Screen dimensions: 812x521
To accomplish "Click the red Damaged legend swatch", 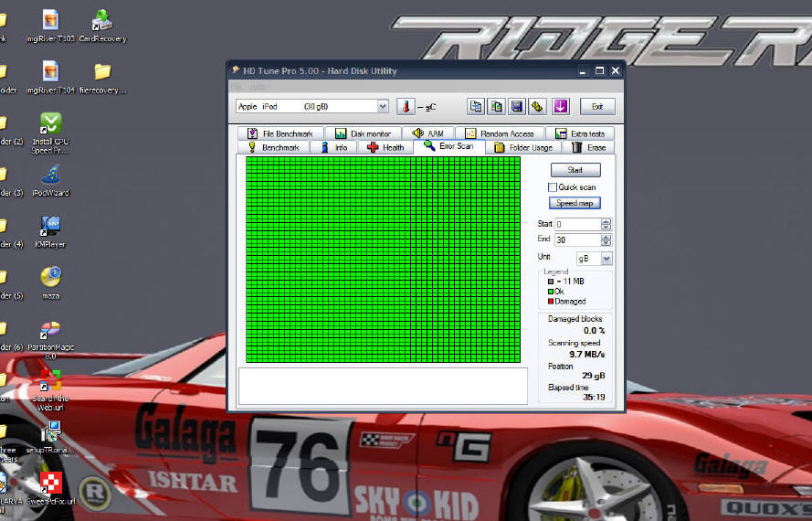I will point(551,302).
